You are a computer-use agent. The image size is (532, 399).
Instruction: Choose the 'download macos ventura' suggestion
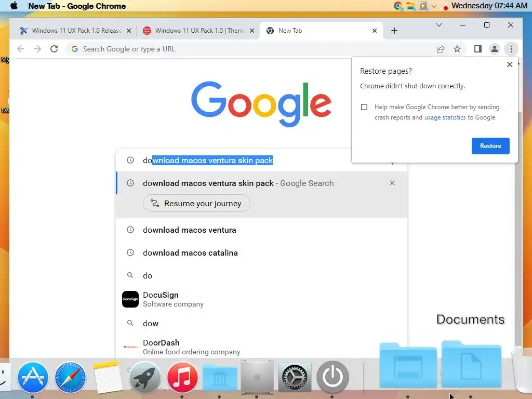[x=262, y=230]
